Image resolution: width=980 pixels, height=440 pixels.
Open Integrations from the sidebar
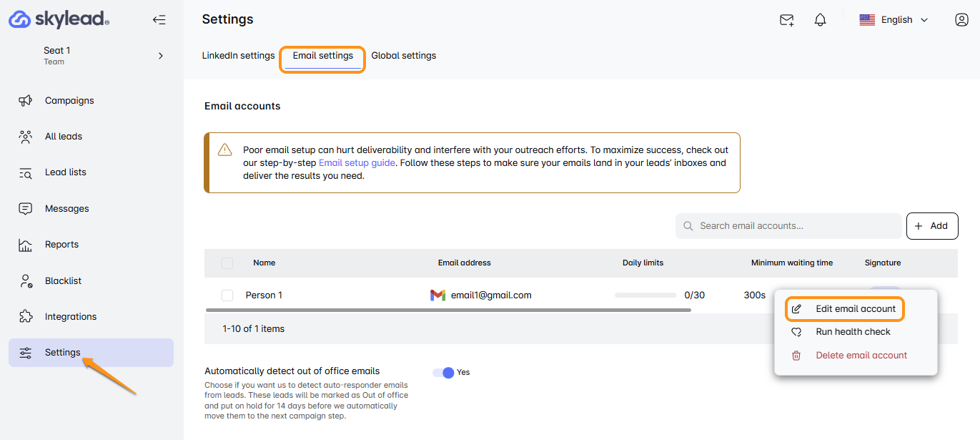(70, 316)
